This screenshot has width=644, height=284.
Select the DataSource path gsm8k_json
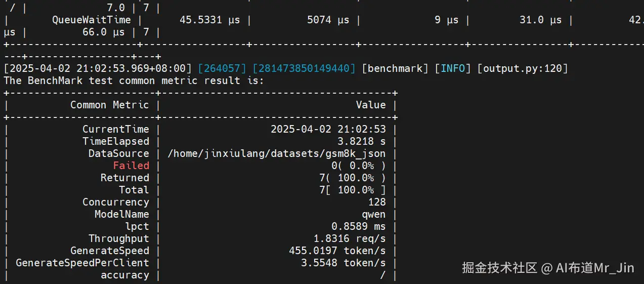click(x=276, y=153)
